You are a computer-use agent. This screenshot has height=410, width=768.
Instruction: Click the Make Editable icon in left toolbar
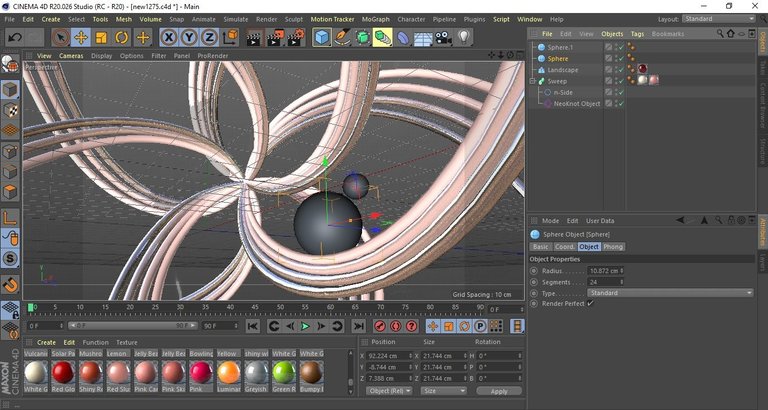click(x=10, y=63)
